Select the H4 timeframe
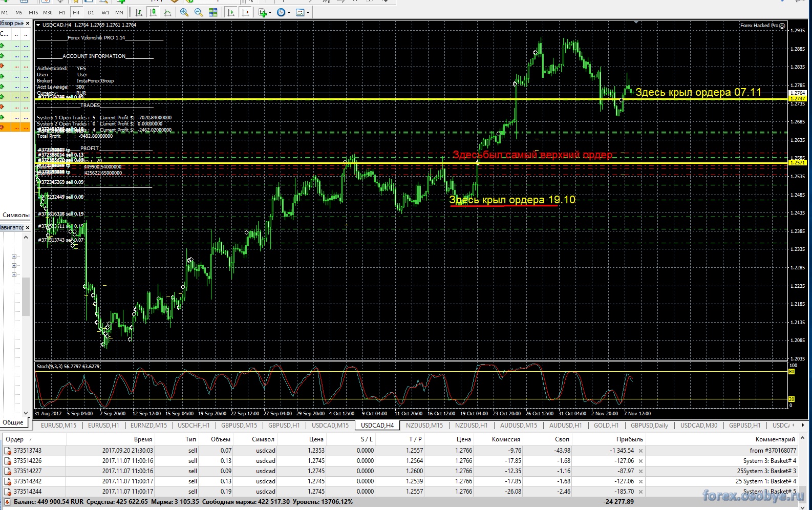Screen dimensions: 812x510 coord(76,12)
